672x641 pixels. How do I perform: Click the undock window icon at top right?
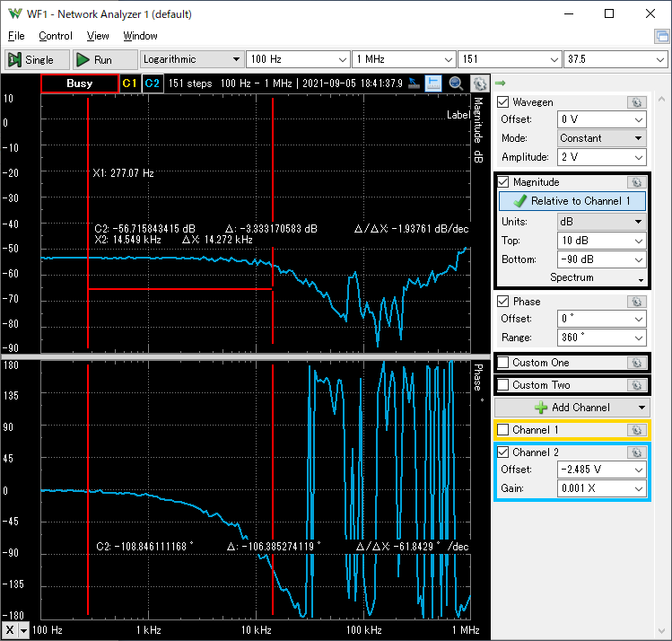662,36
